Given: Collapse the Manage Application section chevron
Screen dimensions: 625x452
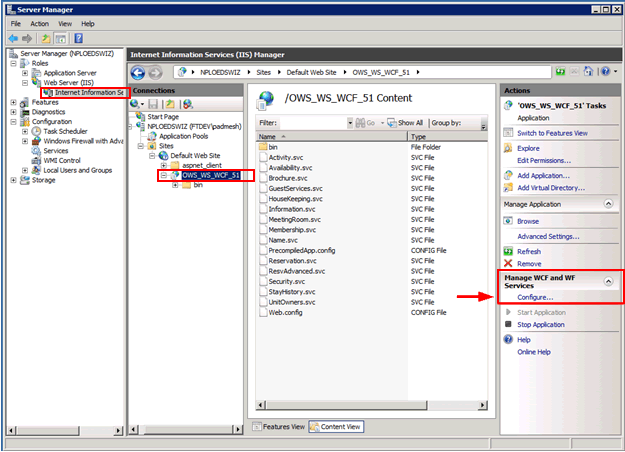Looking at the screenshot, I should (x=609, y=202).
